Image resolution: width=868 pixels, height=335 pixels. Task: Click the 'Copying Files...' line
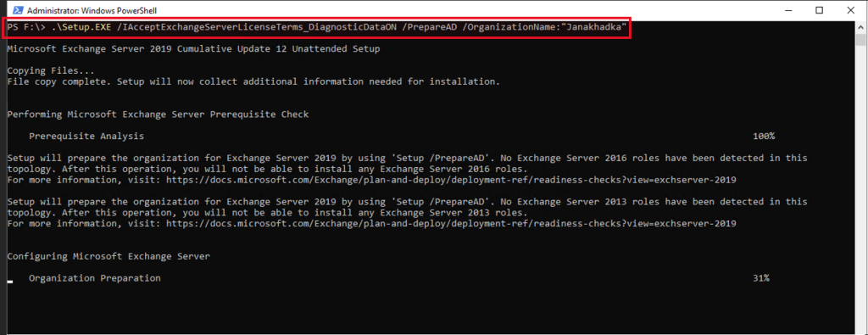51,71
